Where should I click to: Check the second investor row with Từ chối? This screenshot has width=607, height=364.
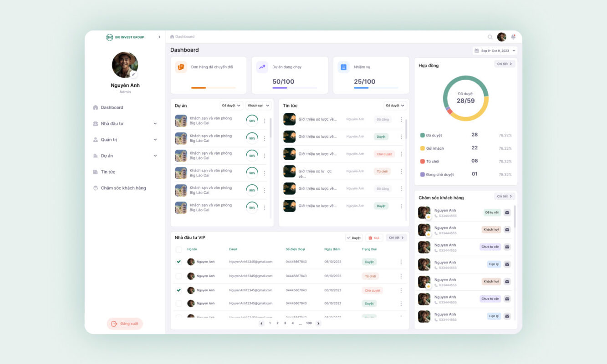179,276
